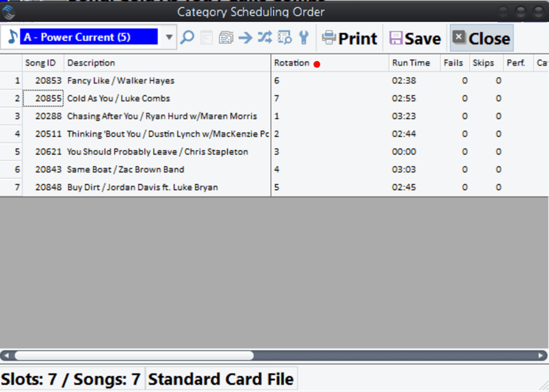Click the app logo in title bar

pyautogui.click(x=9, y=12)
